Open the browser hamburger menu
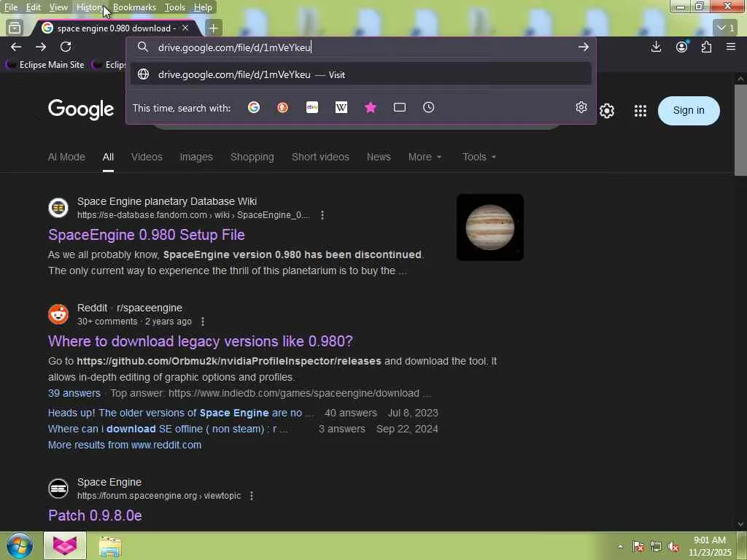The height and width of the screenshot is (560, 747). pos(731,47)
